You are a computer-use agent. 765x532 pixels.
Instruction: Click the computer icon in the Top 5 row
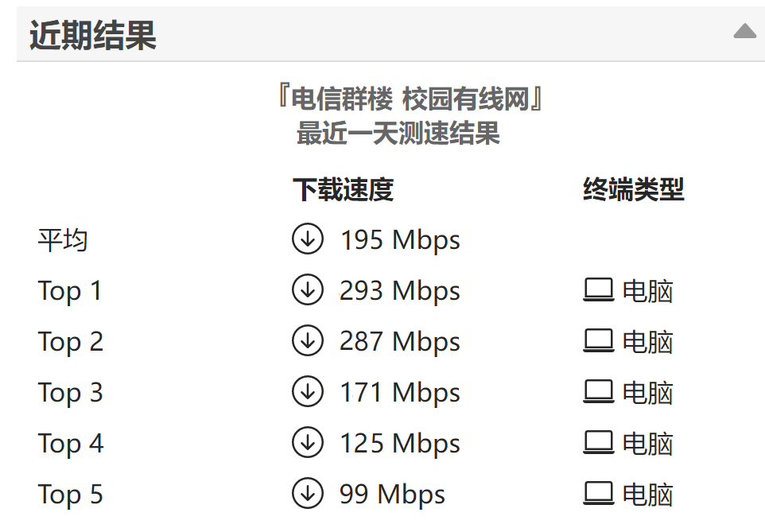pyautogui.click(x=599, y=493)
